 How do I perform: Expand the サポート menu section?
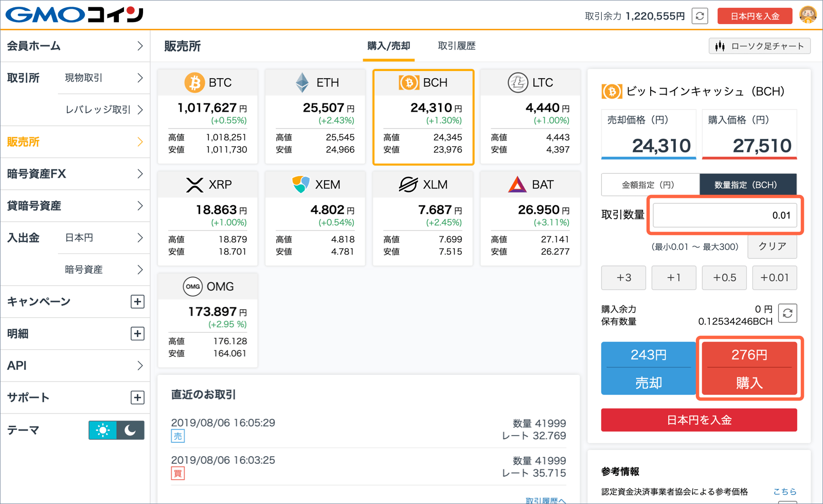click(137, 398)
